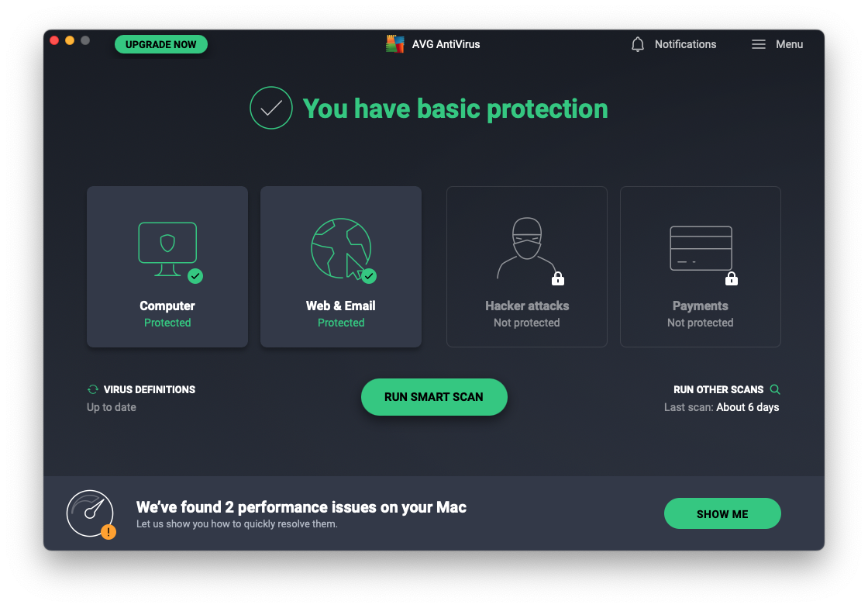Start the Run Smart Scan button
This screenshot has width=868, height=608.
[434, 397]
